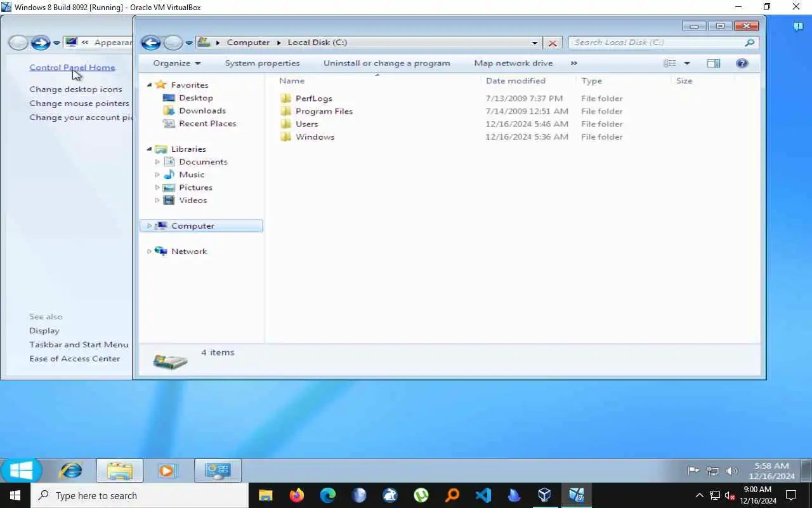812x508 pixels.
Task: Click Control Panel Home link
Action: [x=72, y=67]
